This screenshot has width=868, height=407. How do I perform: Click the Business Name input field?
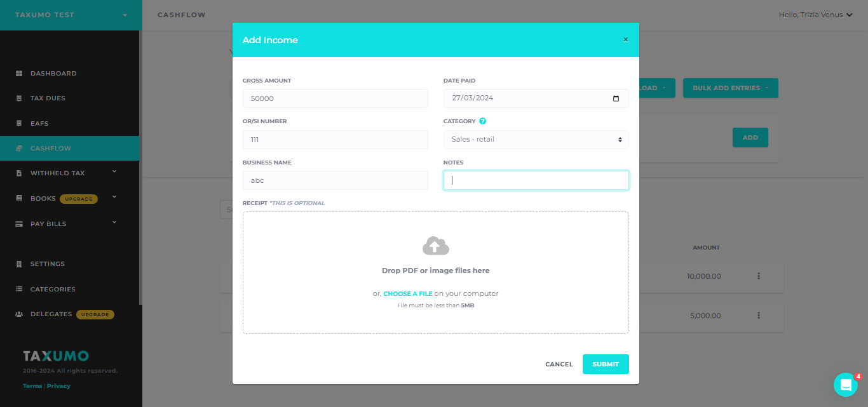tap(336, 180)
